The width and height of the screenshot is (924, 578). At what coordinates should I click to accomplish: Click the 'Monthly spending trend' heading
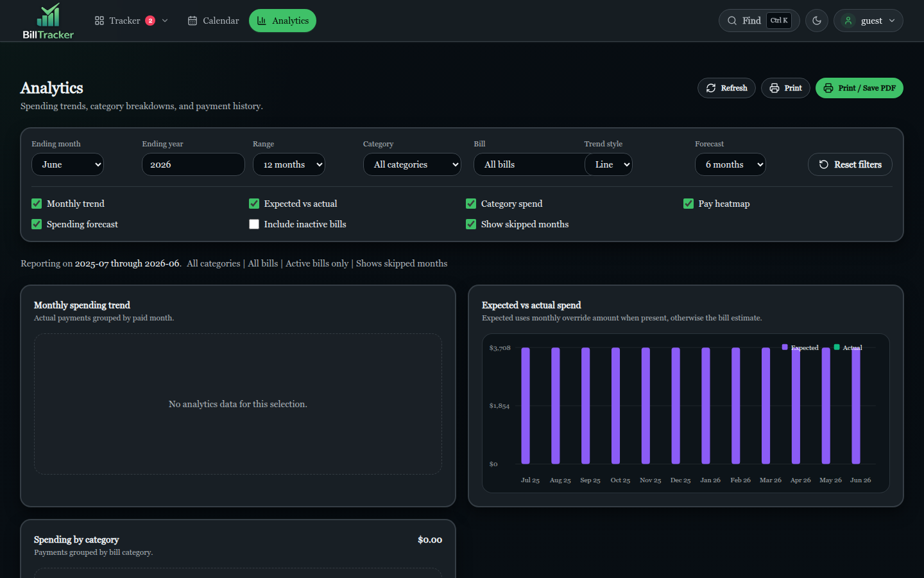[82, 305]
